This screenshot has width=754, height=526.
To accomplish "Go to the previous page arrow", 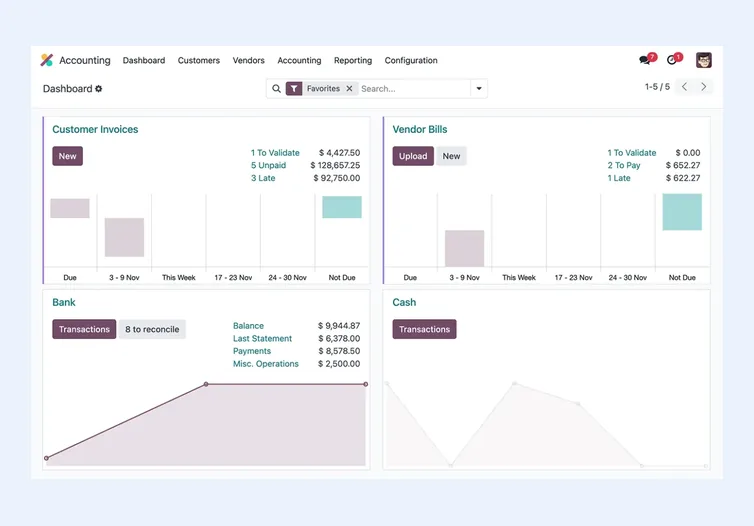I will click(x=684, y=87).
